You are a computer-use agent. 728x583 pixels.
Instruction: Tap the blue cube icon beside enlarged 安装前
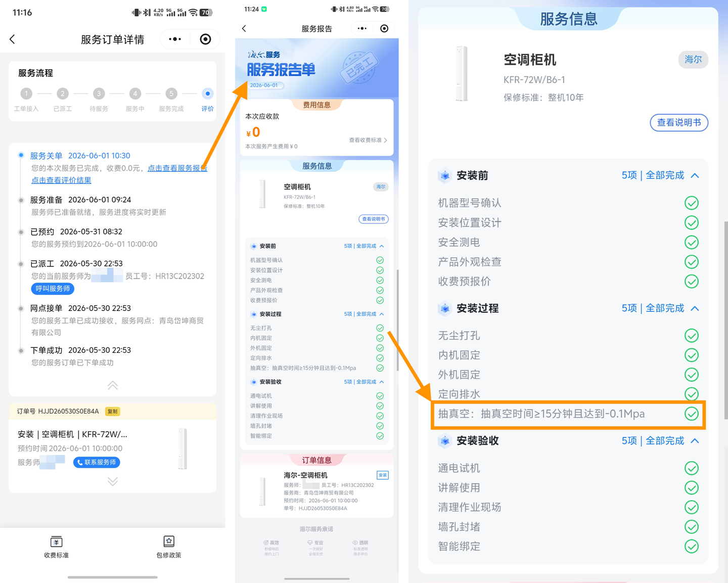click(445, 175)
